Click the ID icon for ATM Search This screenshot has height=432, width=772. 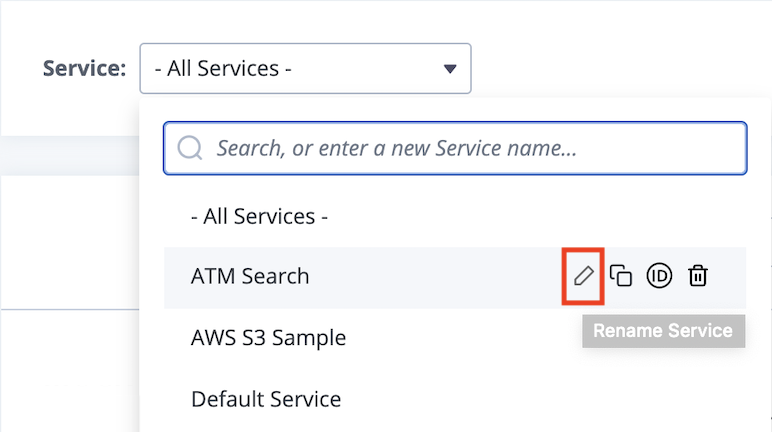659,276
